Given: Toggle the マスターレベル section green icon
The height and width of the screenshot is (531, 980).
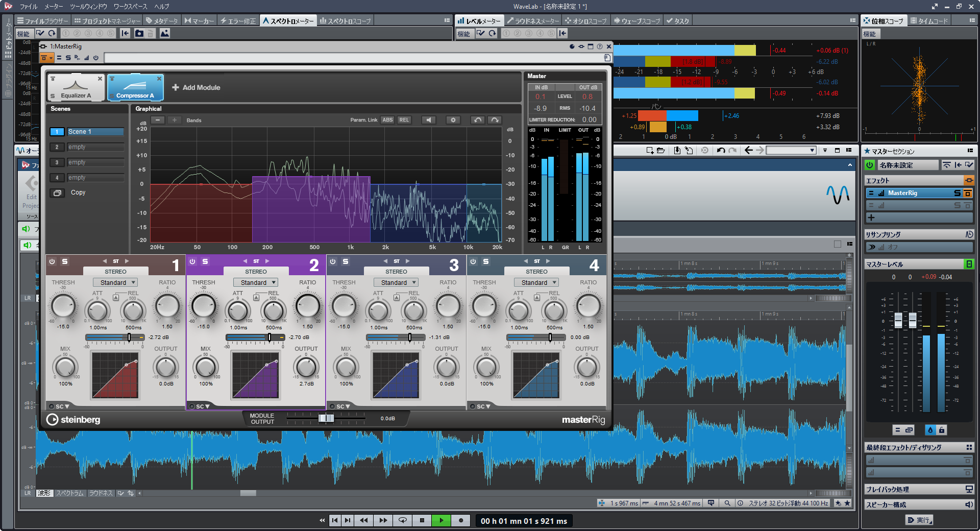Looking at the screenshot, I should point(969,264).
